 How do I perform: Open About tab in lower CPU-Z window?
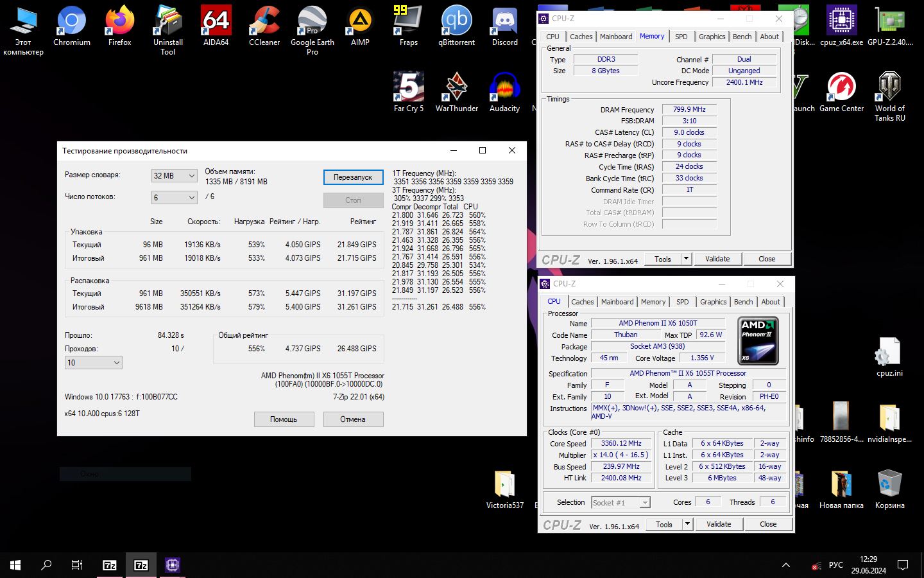click(x=771, y=302)
